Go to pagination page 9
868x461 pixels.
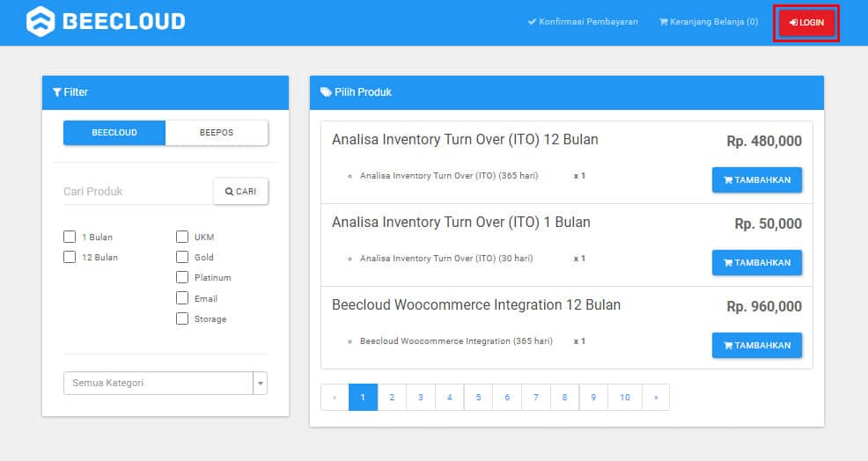pos(593,398)
